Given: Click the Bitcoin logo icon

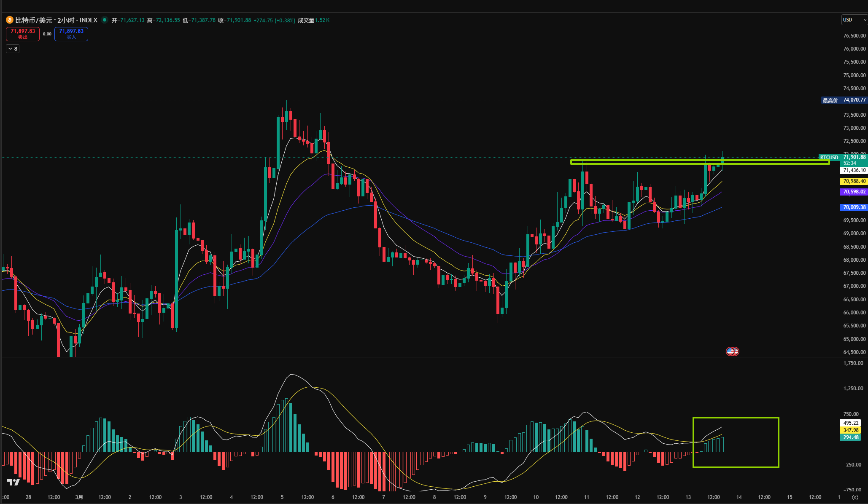Looking at the screenshot, I should (9, 20).
